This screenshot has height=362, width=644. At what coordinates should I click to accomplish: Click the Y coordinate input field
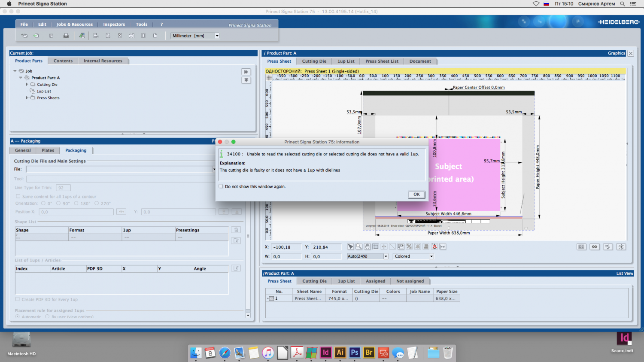tap(326, 247)
